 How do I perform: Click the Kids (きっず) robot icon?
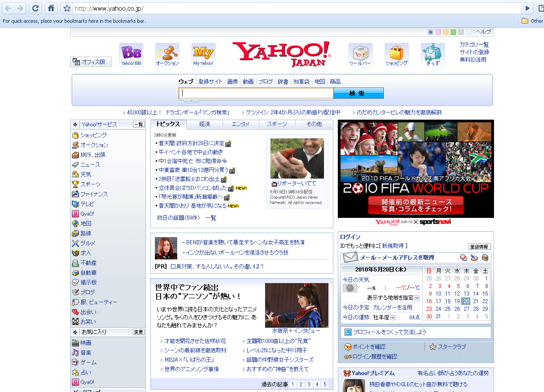click(432, 53)
